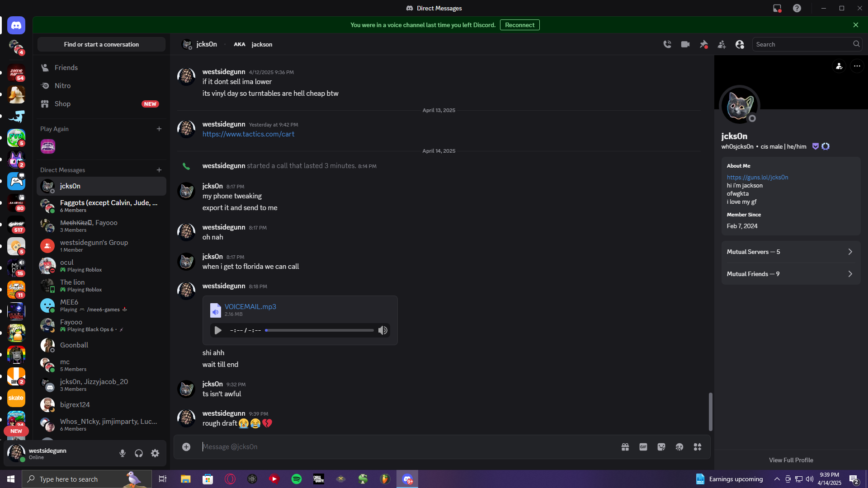Add friends to this DM

(722, 44)
